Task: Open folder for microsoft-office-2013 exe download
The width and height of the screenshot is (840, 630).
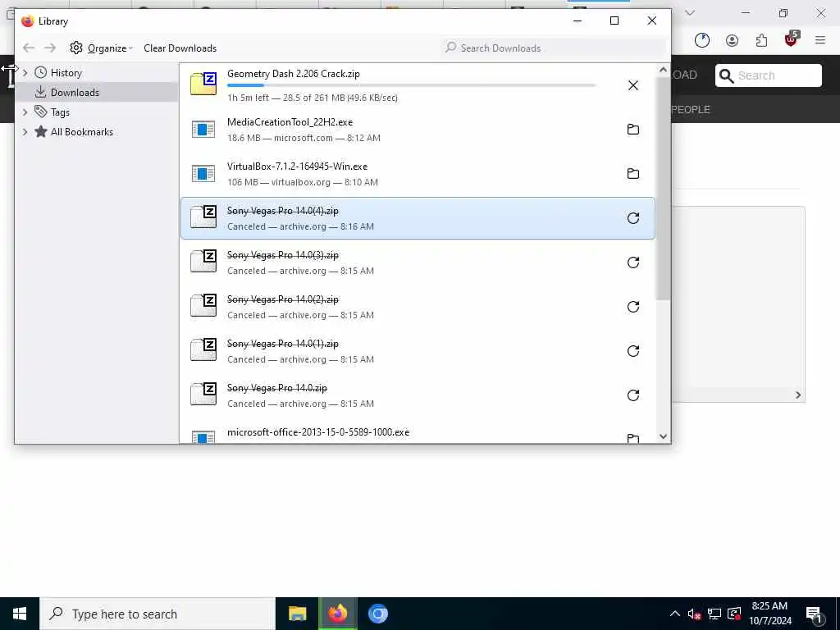Action: coord(632,438)
